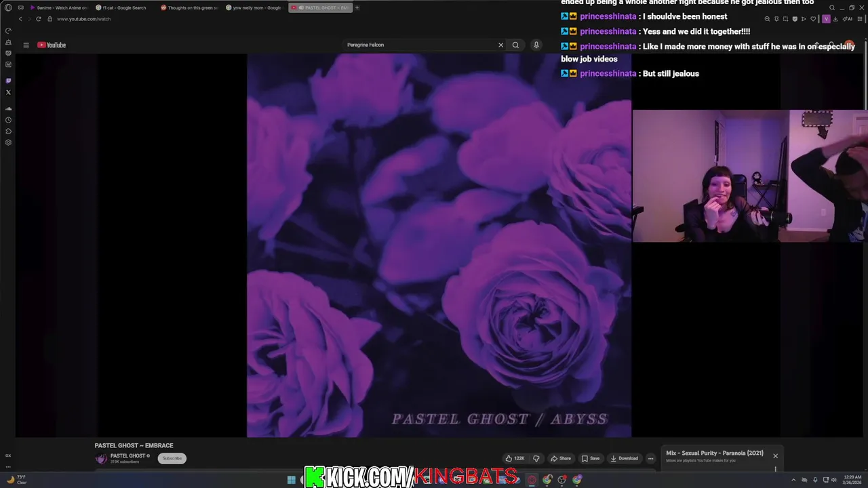Like the video with 122K likes

click(x=515, y=458)
